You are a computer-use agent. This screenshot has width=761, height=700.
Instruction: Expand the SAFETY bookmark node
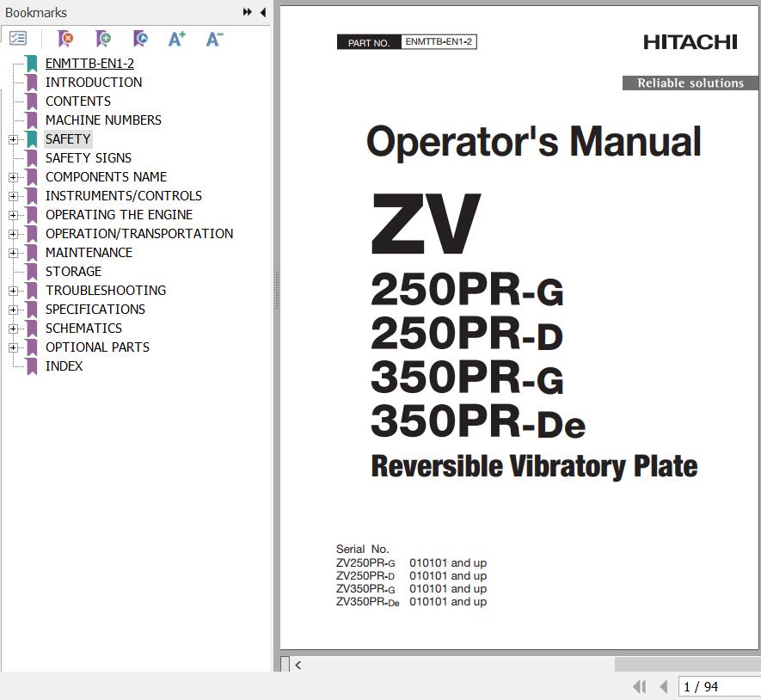coord(13,139)
